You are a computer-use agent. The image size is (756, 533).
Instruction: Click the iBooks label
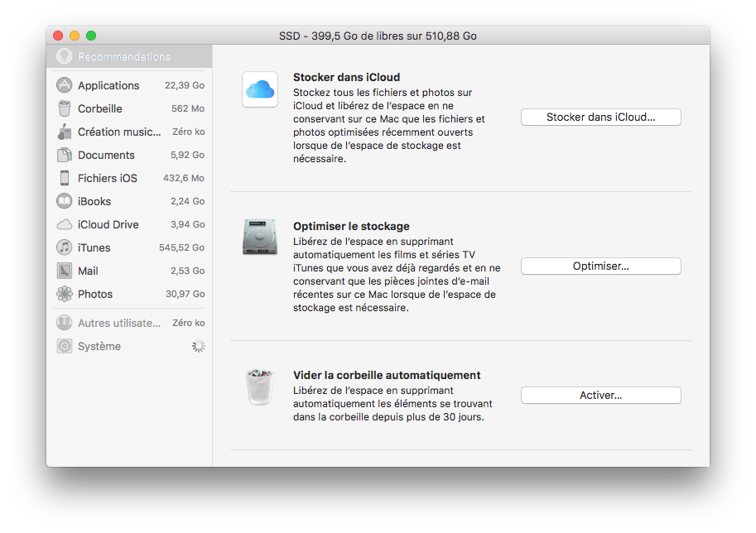(x=94, y=201)
